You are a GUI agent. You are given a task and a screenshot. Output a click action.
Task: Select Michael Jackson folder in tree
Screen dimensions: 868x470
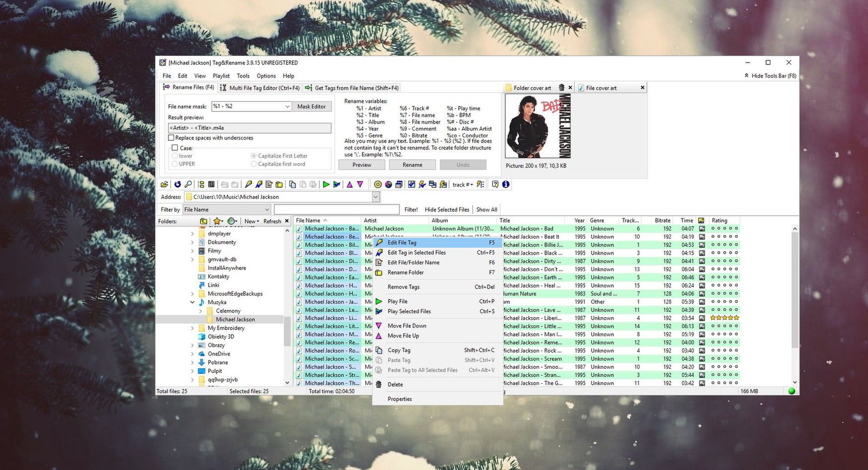tap(235, 320)
